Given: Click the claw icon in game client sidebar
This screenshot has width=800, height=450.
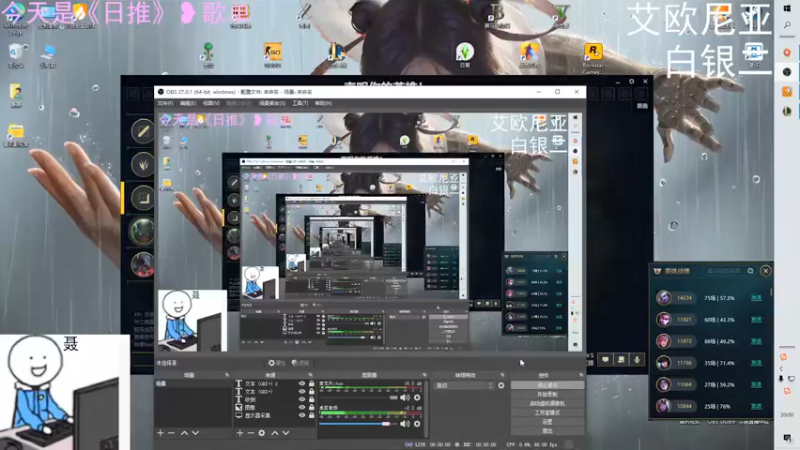Looking at the screenshot, I should click(142, 165).
